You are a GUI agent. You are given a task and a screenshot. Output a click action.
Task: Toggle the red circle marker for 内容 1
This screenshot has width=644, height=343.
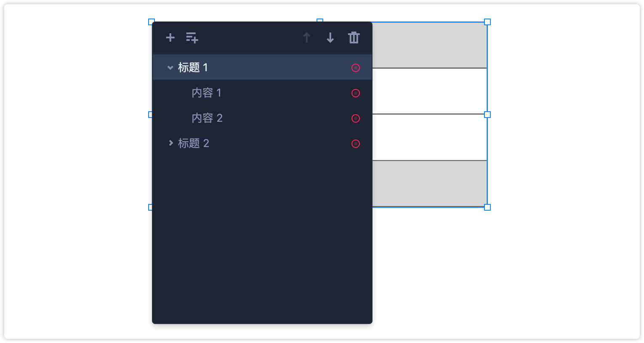click(x=356, y=93)
